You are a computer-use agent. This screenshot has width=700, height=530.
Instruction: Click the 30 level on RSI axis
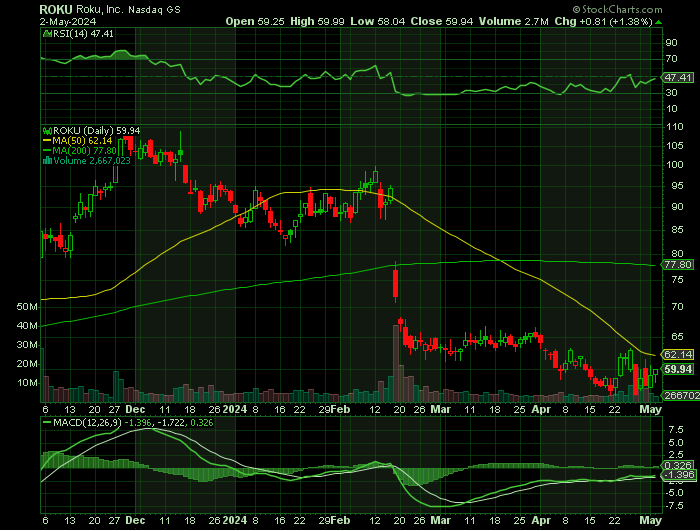671,93
